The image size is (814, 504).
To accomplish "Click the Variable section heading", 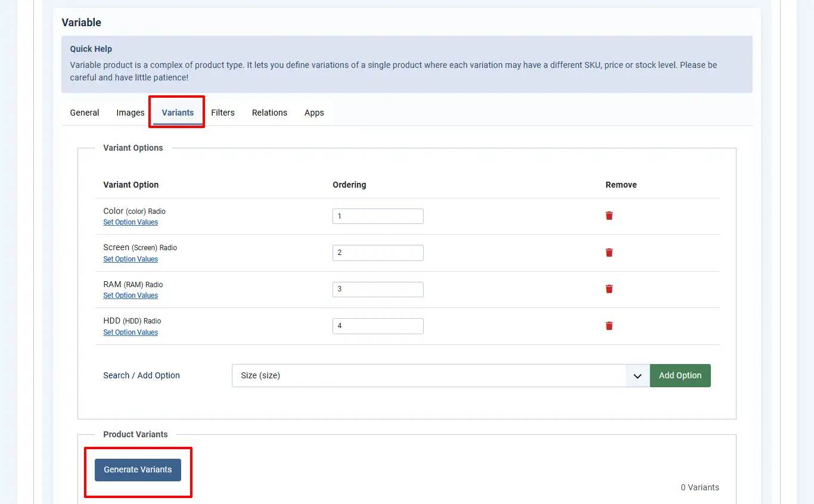I will tap(82, 23).
